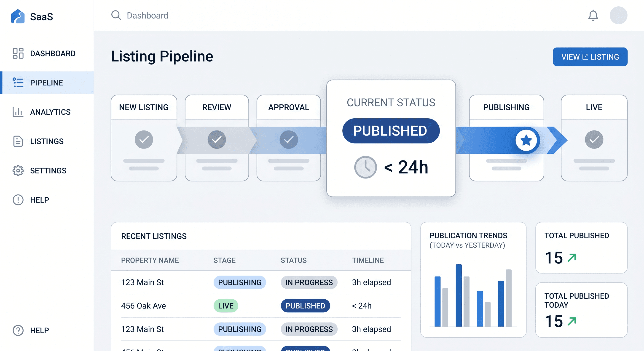Click PUBLISHING badge in first 123 Main St row

tap(239, 282)
